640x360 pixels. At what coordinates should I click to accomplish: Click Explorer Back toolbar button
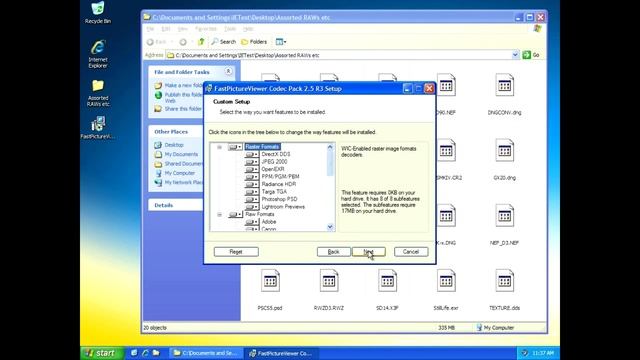pos(156,42)
